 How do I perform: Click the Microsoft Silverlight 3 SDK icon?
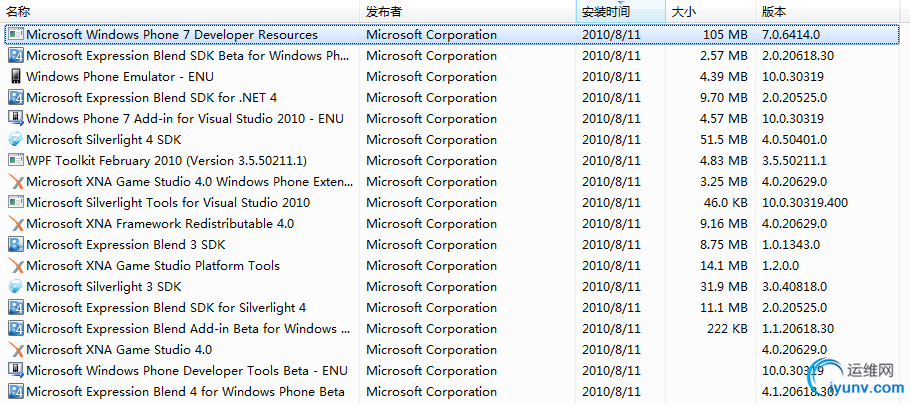pos(16,286)
